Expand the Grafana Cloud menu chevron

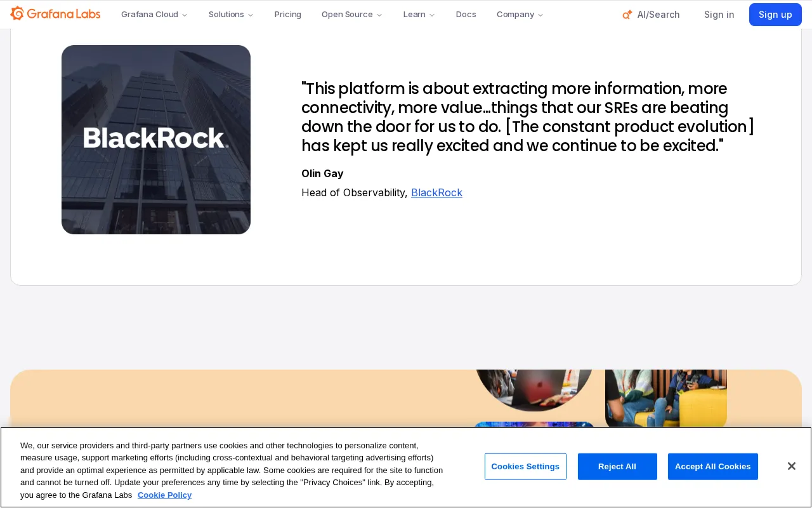coord(185,15)
